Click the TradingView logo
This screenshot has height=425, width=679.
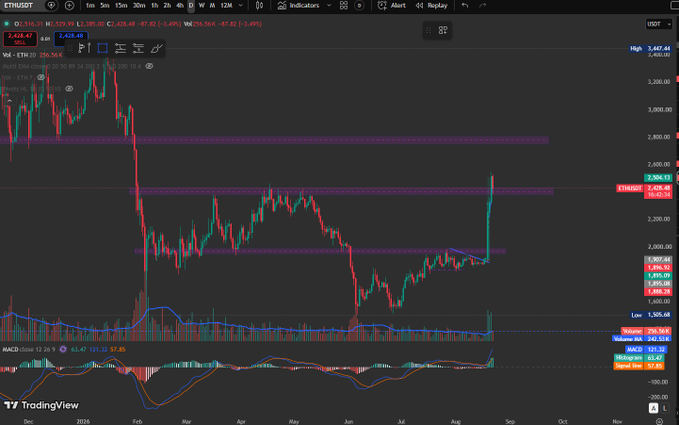42,406
